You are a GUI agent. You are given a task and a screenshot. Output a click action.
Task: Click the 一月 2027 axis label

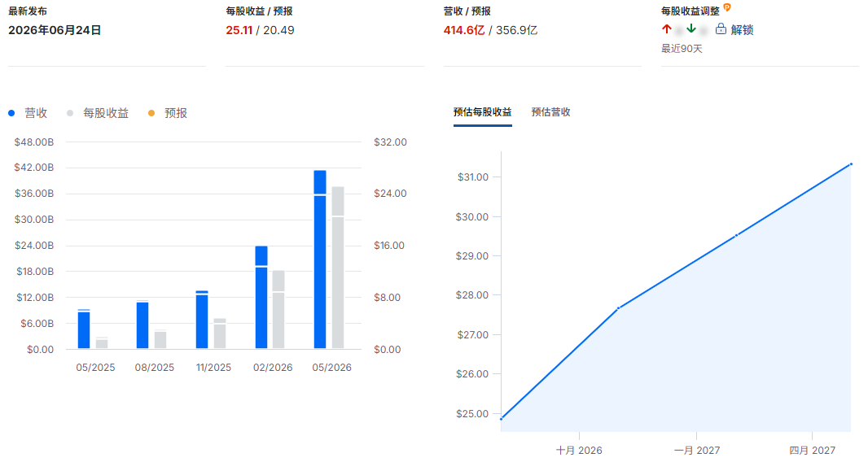697,451
